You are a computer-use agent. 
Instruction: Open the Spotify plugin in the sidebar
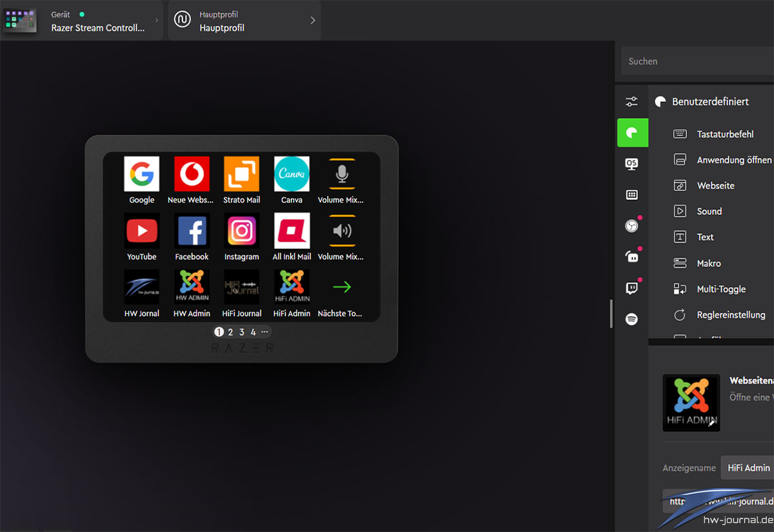632,319
